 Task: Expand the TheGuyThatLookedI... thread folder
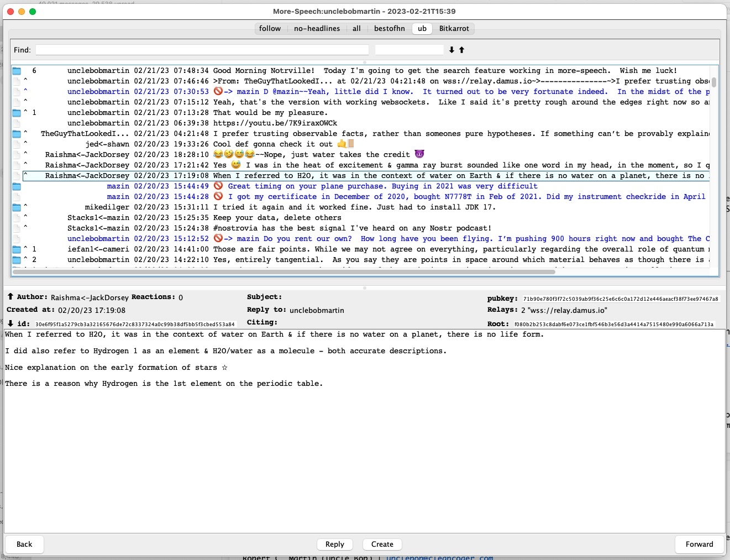pos(17,134)
